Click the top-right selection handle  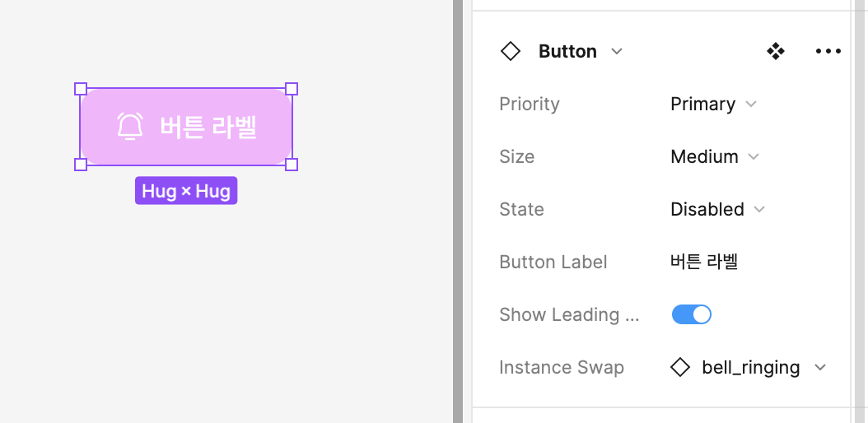[x=292, y=89]
